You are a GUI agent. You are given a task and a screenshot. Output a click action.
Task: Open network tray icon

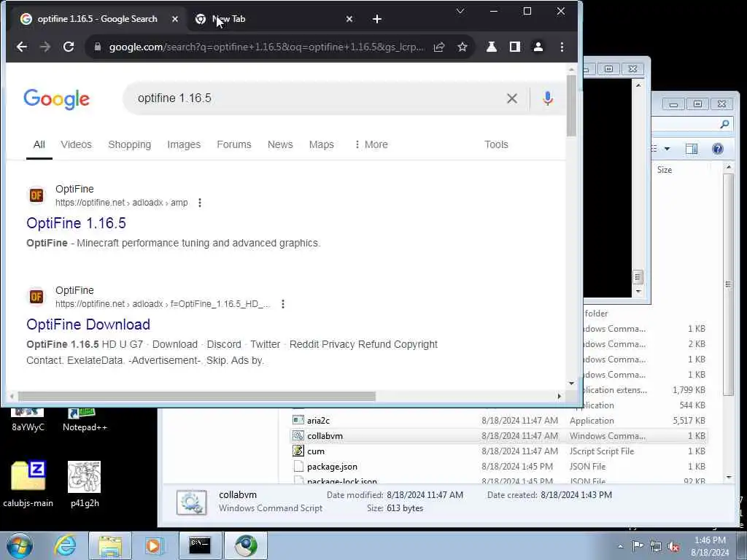click(656, 546)
